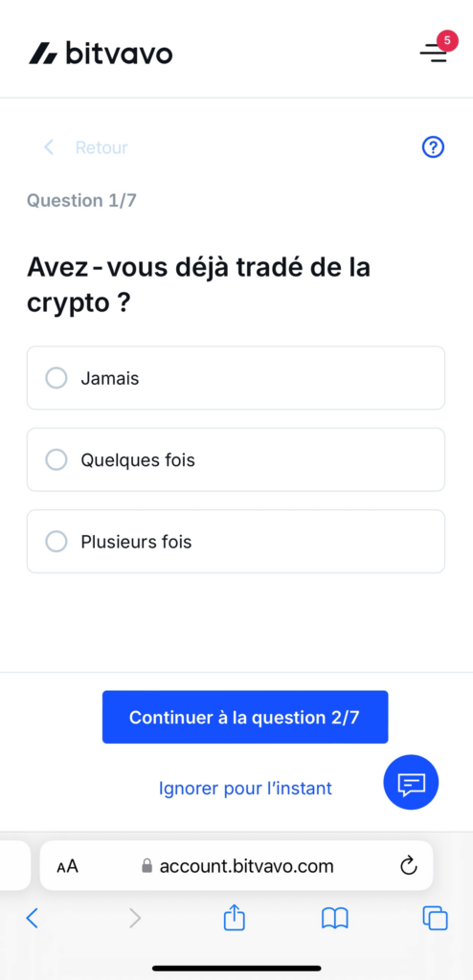This screenshot has height=980, width=473.
Task: Open the AA text size menu
Action: (x=68, y=866)
